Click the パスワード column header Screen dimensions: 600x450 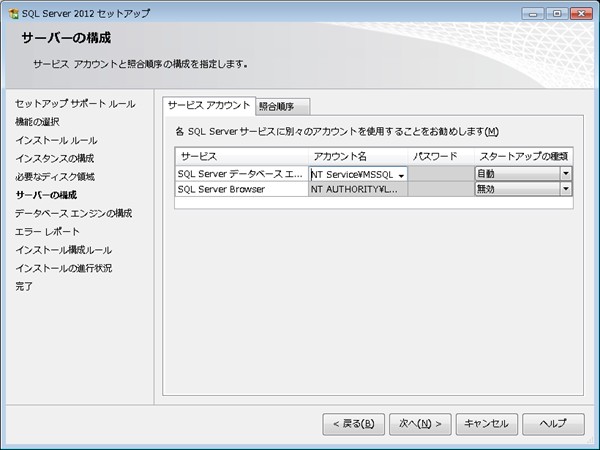click(441, 157)
